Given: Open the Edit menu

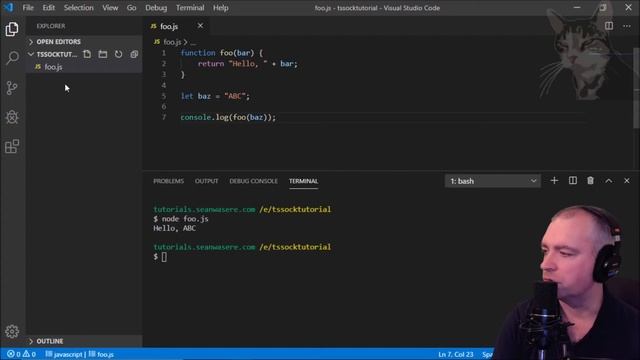Looking at the screenshot, I should point(49,8).
